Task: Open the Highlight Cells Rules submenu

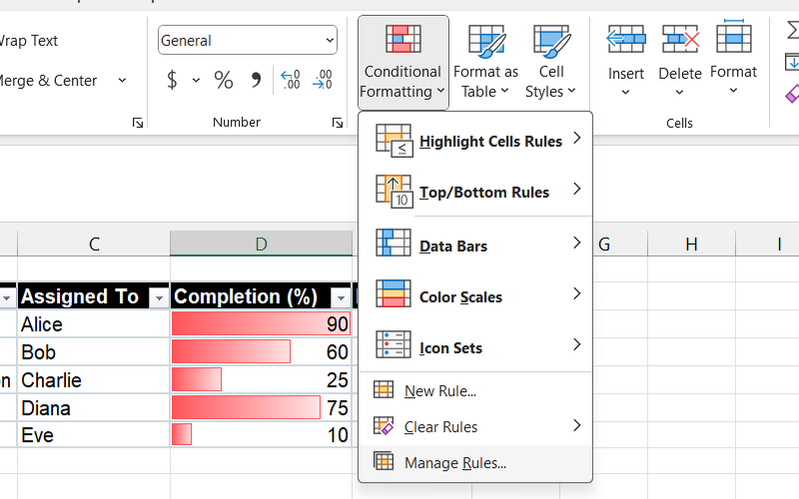Action: point(476,141)
